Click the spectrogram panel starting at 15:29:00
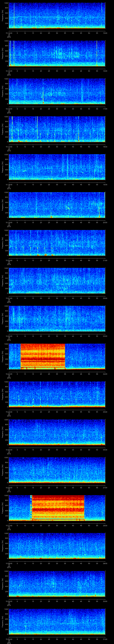This screenshot has height=644, width=114. 57,584
